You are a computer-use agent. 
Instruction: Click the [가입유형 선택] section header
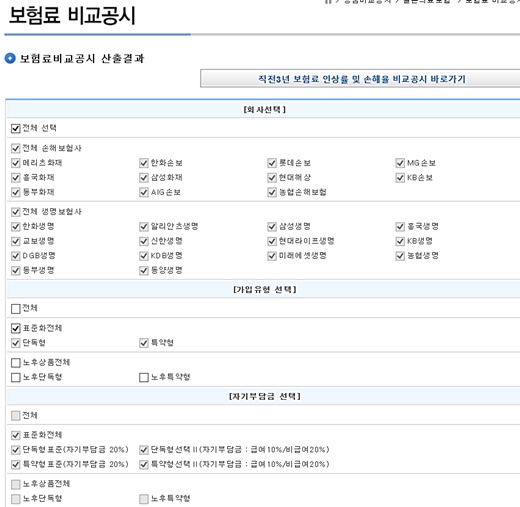point(265,290)
